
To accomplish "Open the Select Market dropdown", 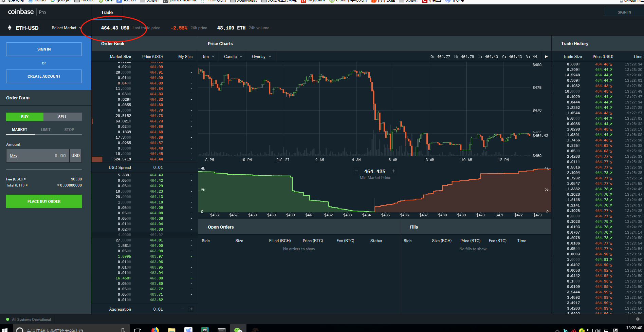I will click(x=67, y=28).
